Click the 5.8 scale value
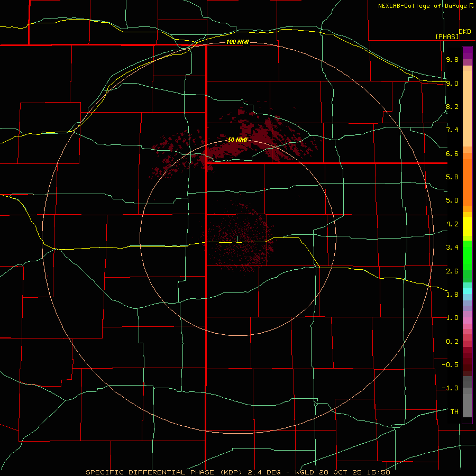The image size is (476, 476). coord(452,177)
